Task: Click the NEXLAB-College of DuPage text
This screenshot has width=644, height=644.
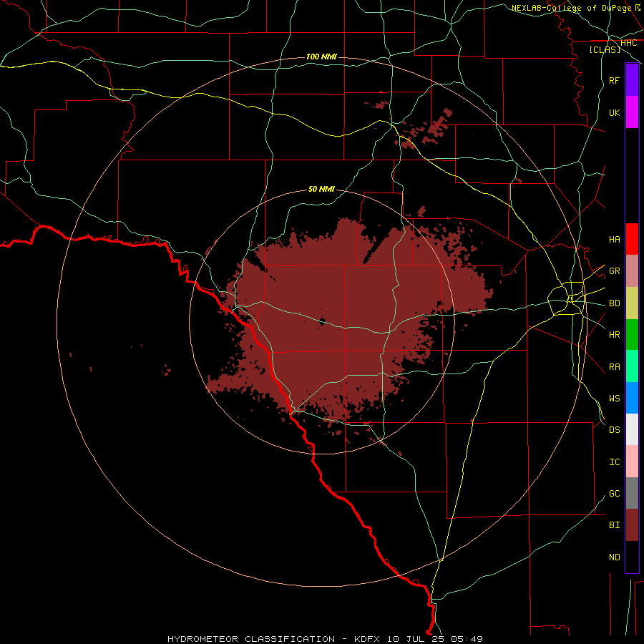Action: pyautogui.click(x=571, y=8)
